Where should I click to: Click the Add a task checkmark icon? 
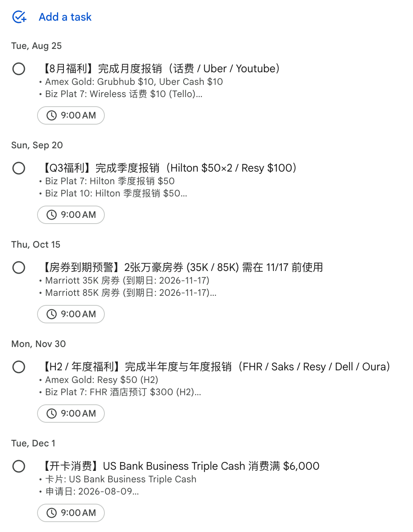pos(19,17)
